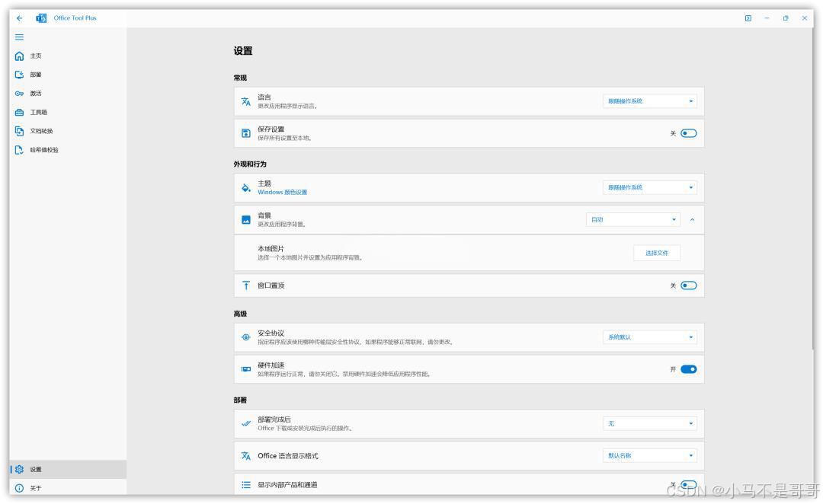Toggle the hamburger navigation menu

19,37
